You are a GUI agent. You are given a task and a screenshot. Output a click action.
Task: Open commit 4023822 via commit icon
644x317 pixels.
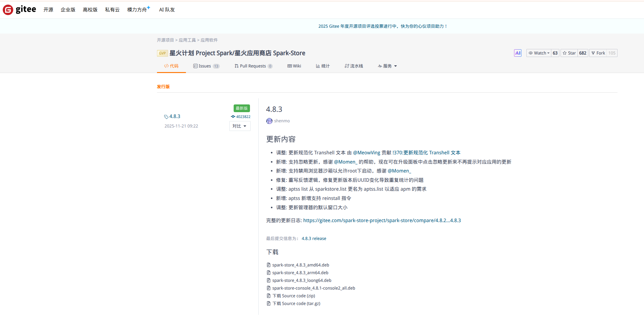233,117
